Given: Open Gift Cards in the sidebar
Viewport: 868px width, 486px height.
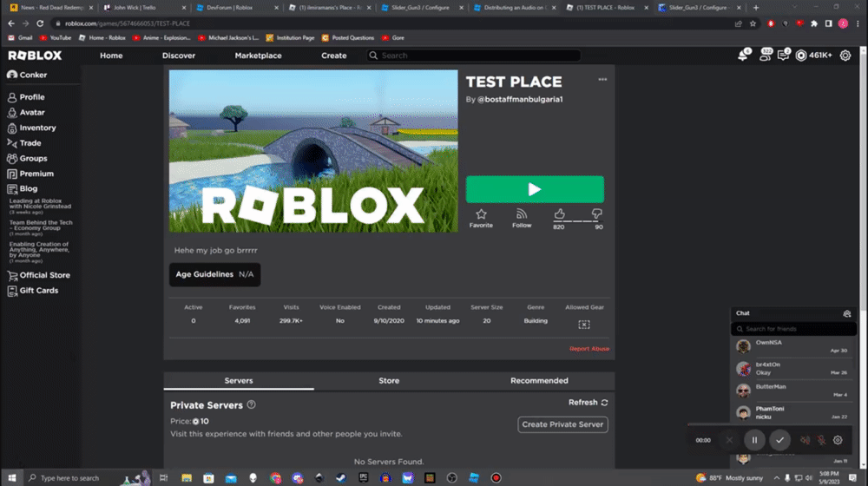Looking at the screenshot, I should pyautogui.click(x=33, y=291).
